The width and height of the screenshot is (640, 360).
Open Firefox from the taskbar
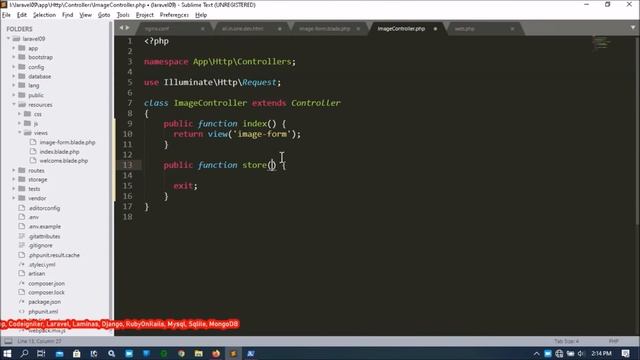click(216, 353)
